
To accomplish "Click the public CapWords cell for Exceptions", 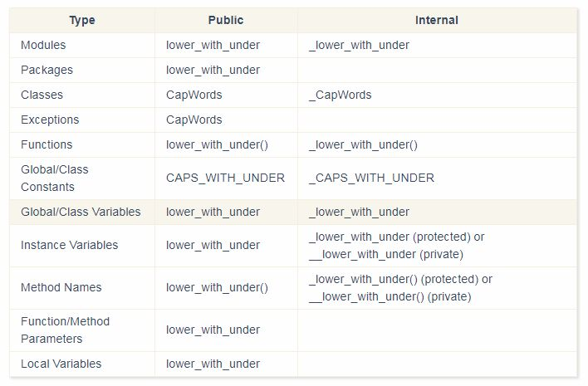I will click(x=194, y=120).
